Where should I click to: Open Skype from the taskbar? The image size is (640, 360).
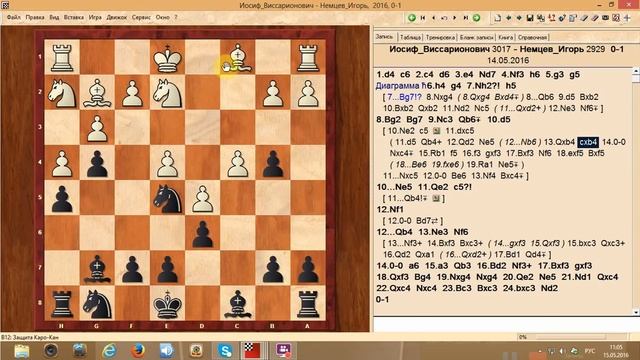point(225,351)
